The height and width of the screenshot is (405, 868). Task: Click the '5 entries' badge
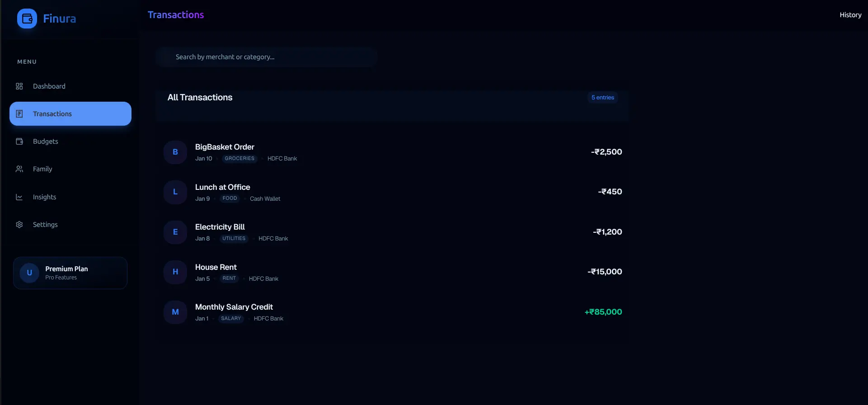coord(602,98)
